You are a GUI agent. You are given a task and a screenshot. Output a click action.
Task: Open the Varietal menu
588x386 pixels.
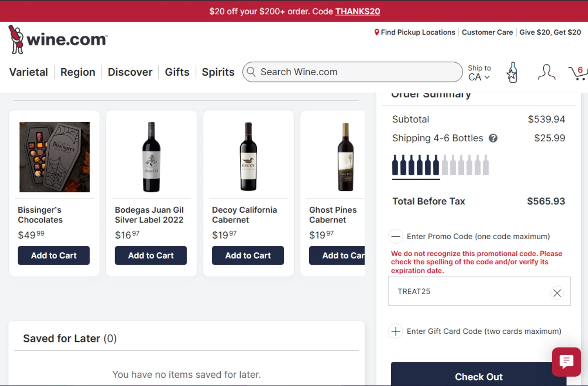(29, 72)
